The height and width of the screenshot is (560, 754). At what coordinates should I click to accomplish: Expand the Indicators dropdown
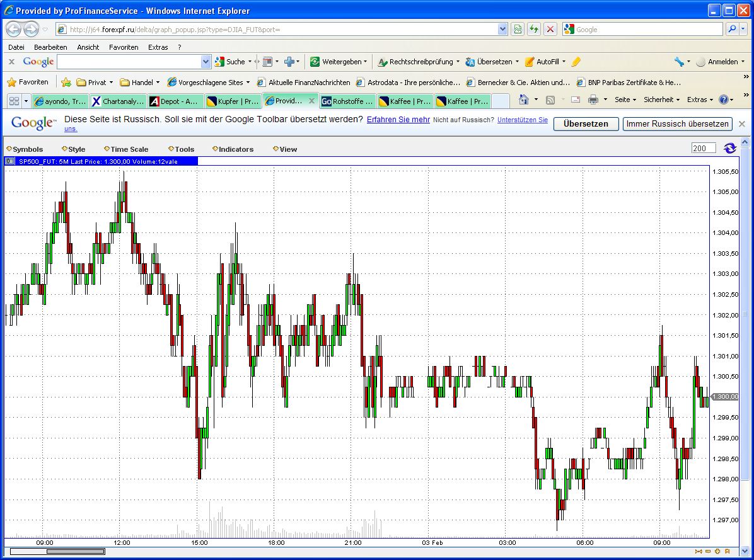coord(233,149)
